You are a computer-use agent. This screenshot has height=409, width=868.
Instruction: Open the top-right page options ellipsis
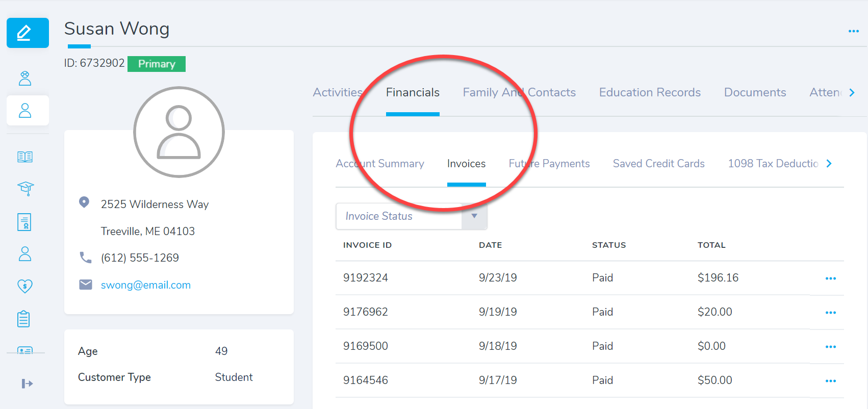tap(853, 31)
